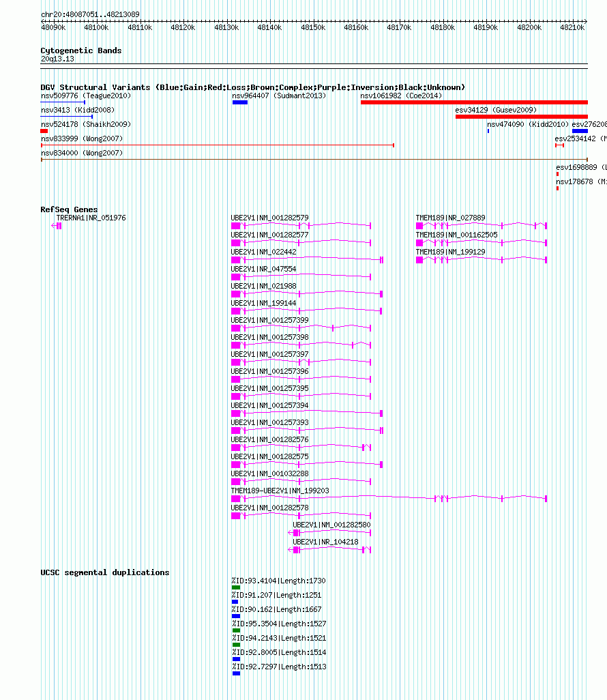607x700 pixels.
Task: Open variant nsv3413 (Kidd2008) label
Action: click(x=78, y=110)
